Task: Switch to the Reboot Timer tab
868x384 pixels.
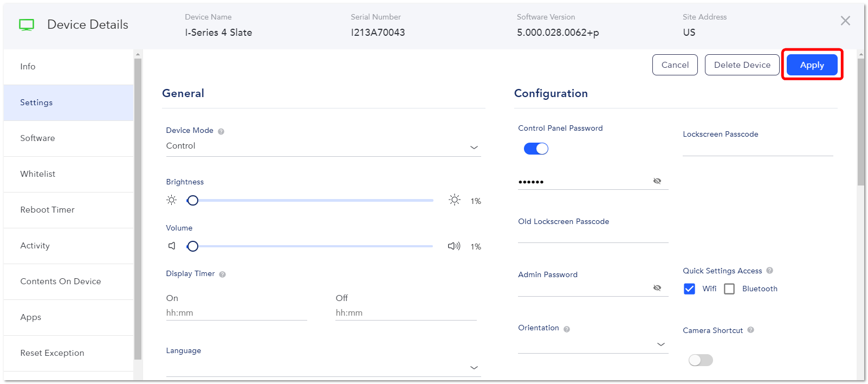Action: point(68,210)
